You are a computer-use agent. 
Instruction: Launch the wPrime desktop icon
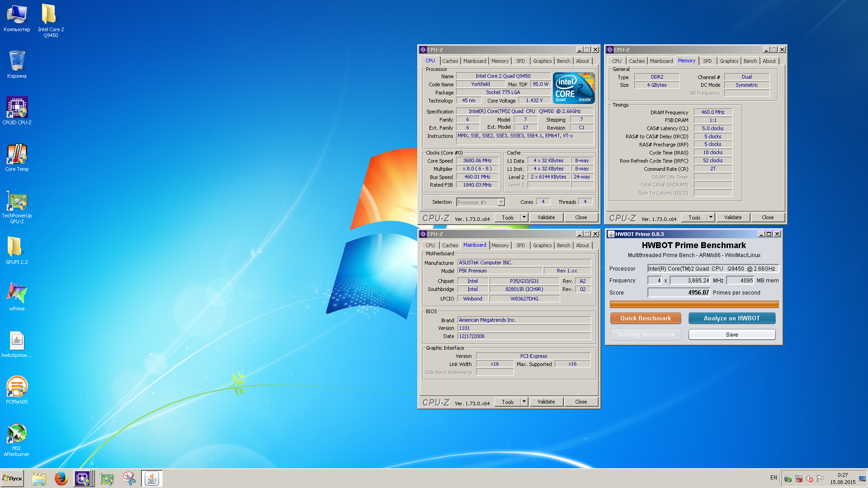pos(17,297)
